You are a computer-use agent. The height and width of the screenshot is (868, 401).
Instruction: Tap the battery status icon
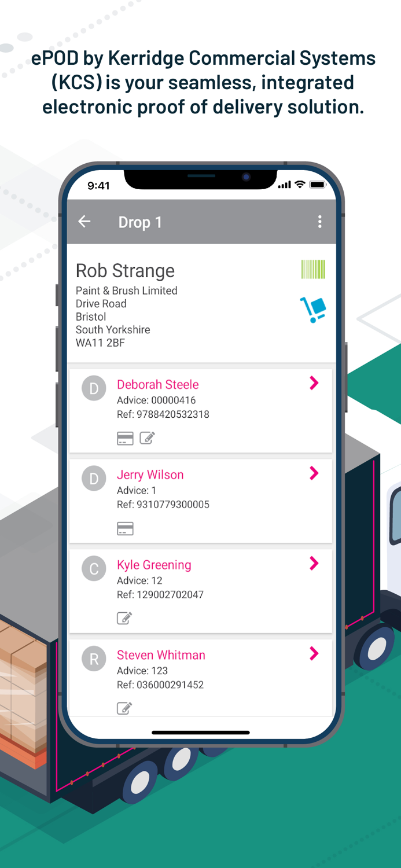pyautogui.click(x=318, y=185)
